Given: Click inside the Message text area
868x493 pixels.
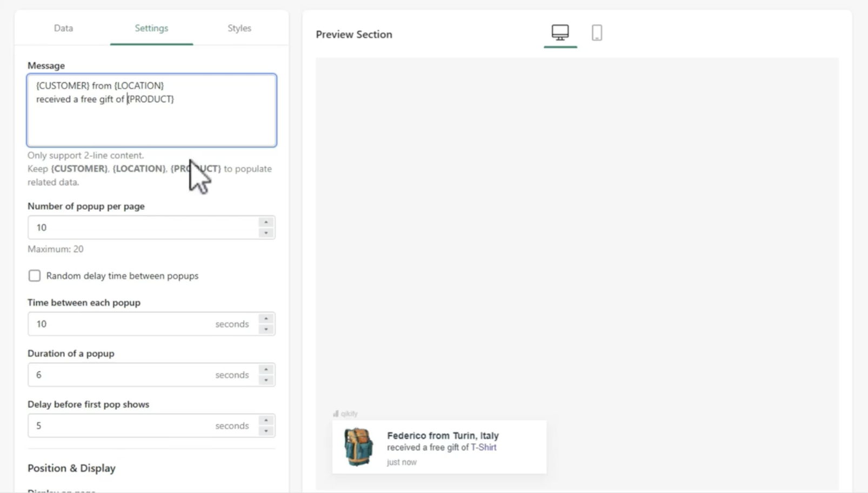Looking at the screenshot, I should tap(151, 110).
